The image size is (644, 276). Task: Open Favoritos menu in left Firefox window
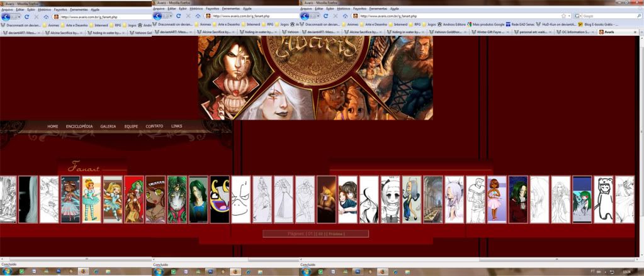tap(60, 9)
